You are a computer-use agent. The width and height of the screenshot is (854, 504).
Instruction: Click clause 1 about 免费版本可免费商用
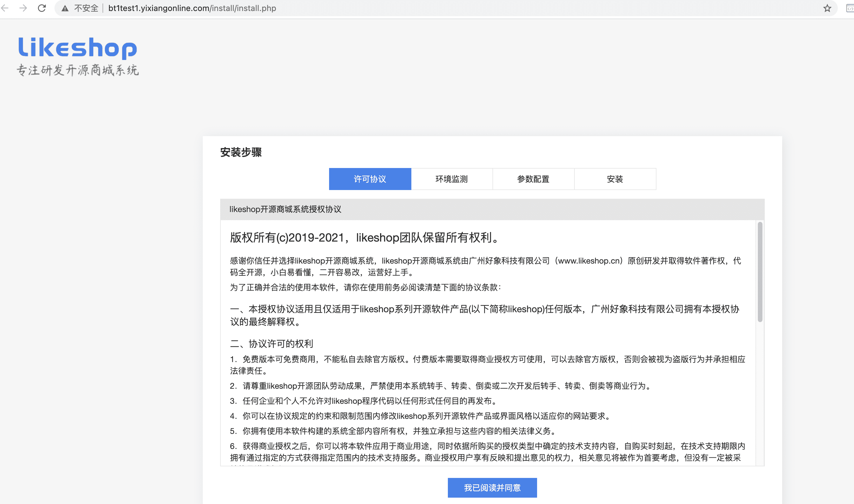[488, 365]
